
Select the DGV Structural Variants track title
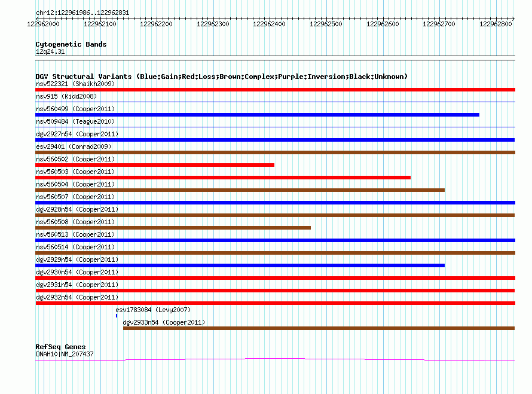222,77
